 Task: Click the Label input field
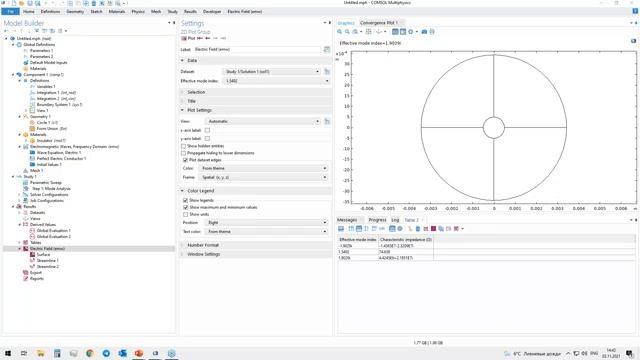pyautogui.click(x=257, y=49)
